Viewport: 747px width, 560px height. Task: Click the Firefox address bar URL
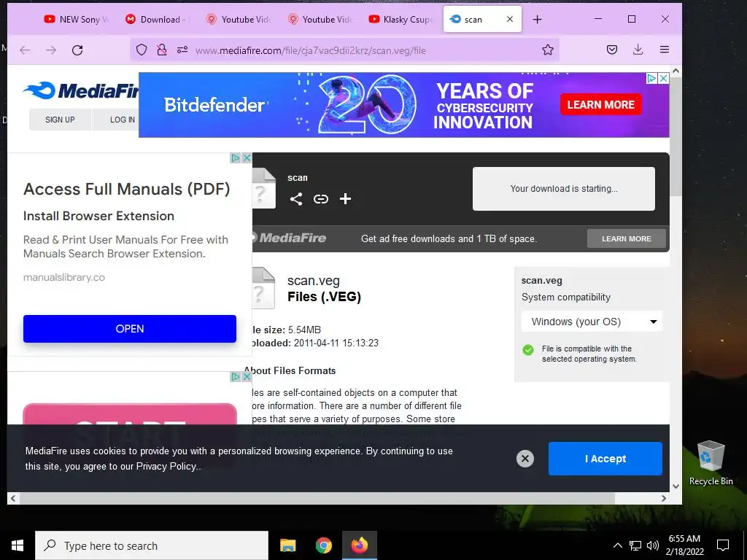point(311,50)
